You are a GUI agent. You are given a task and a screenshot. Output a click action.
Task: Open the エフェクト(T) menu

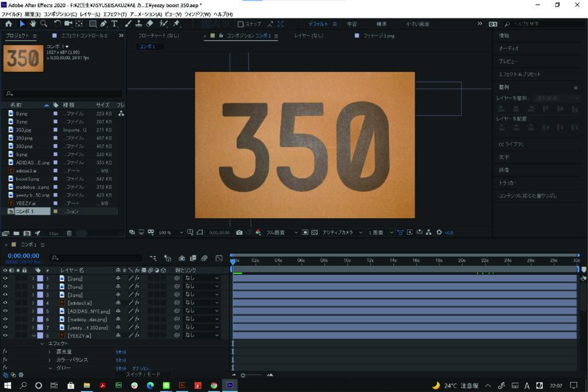[x=115, y=14]
